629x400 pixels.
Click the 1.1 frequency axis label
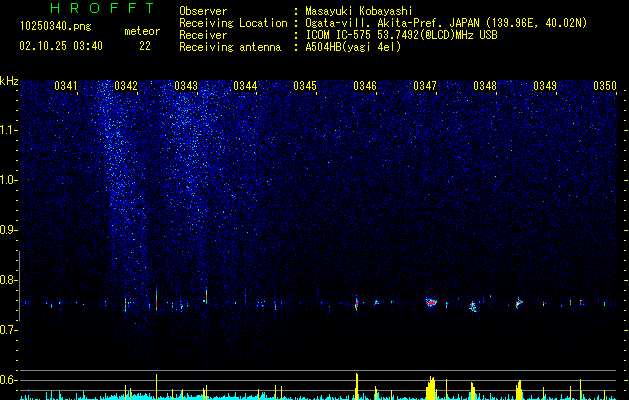pos(8,130)
